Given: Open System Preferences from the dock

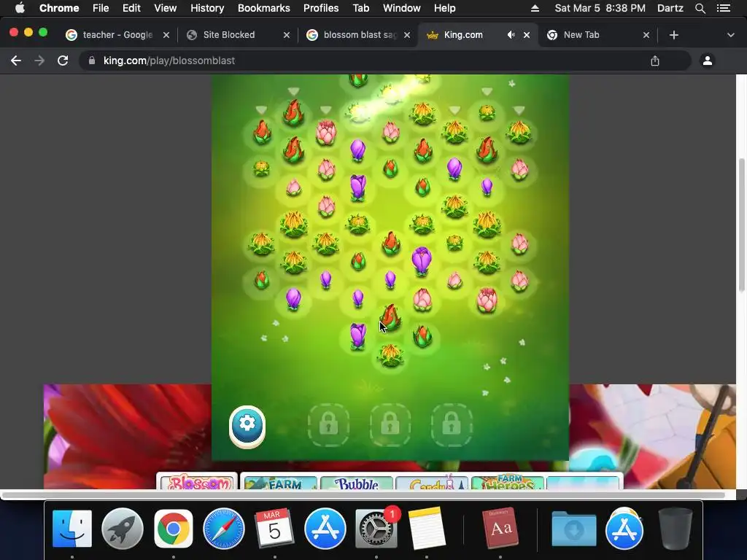Looking at the screenshot, I should 376,529.
